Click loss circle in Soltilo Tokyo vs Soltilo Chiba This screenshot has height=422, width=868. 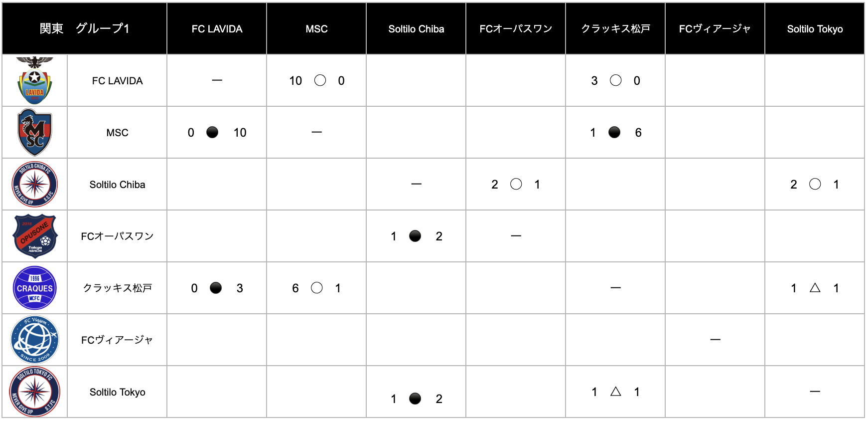pyautogui.click(x=415, y=399)
